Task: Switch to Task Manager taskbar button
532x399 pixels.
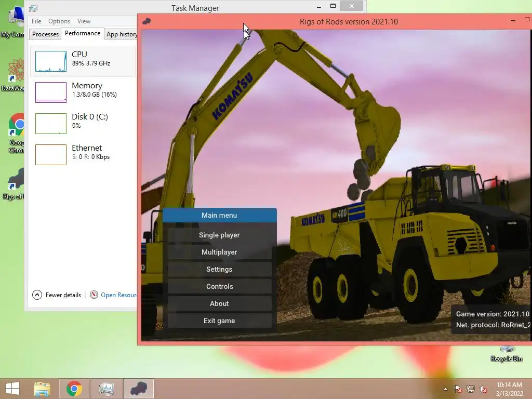Action: coord(106,389)
